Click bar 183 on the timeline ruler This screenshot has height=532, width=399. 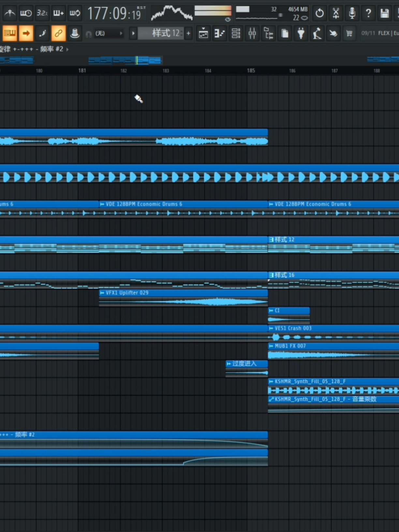pos(166,71)
